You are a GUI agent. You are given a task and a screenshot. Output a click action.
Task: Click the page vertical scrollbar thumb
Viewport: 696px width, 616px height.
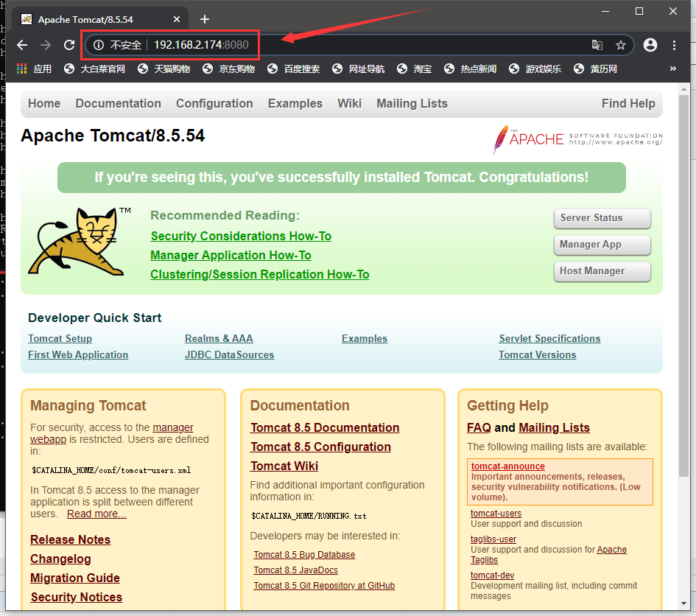(x=683, y=285)
